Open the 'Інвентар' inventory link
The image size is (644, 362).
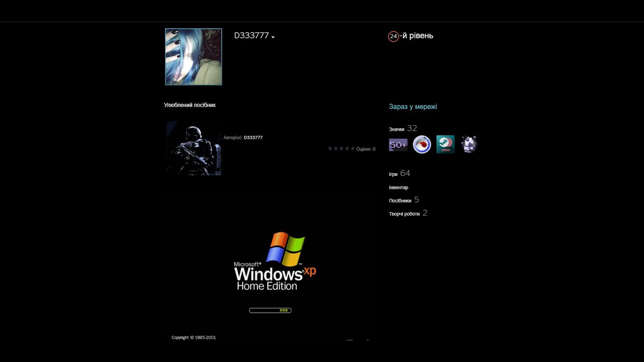coord(398,188)
